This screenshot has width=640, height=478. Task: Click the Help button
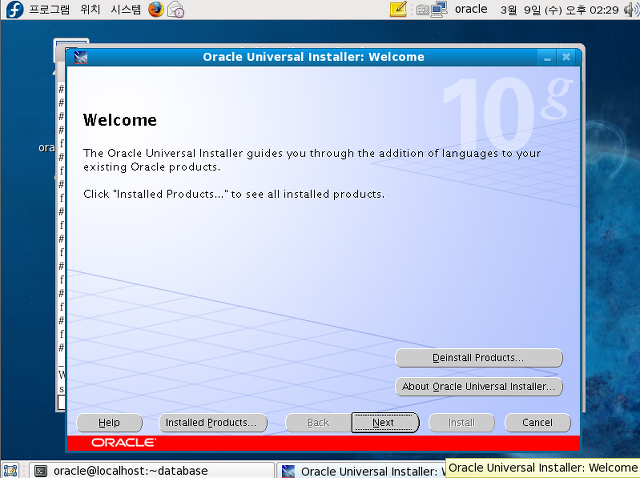tap(109, 422)
